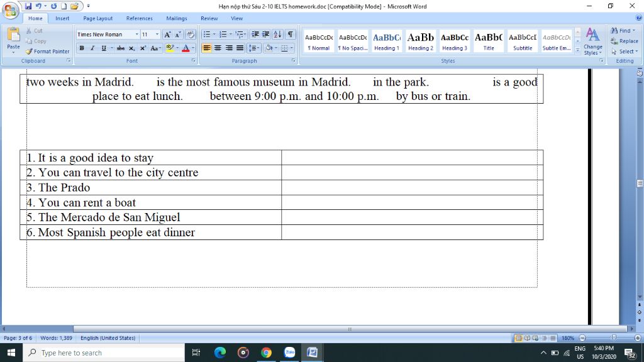Screen dimensions: 644x362
Task: Open font size dropdown
Action: tap(157, 35)
